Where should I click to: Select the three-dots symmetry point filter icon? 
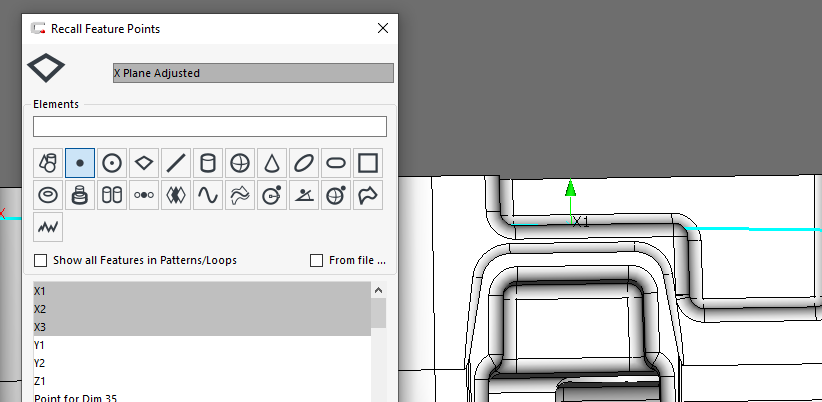(x=144, y=195)
